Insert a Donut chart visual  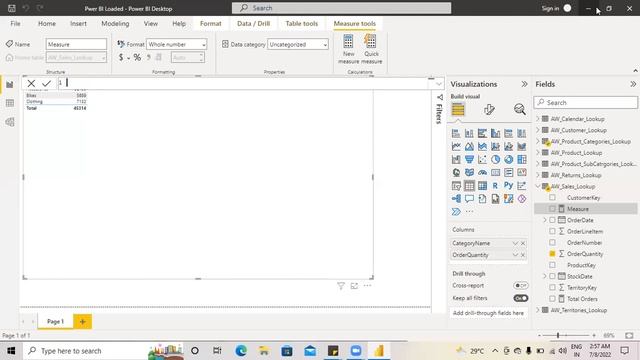tap(508, 160)
